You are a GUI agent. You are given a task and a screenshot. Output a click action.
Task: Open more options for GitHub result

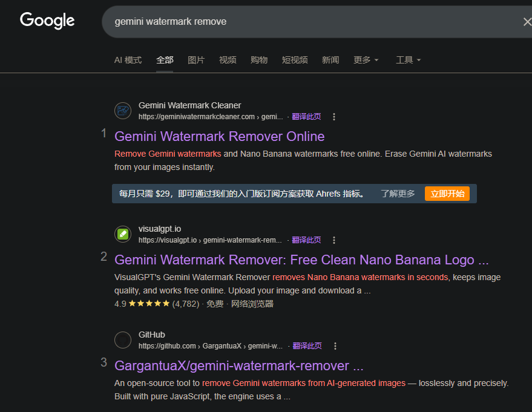[x=335, y=346]
